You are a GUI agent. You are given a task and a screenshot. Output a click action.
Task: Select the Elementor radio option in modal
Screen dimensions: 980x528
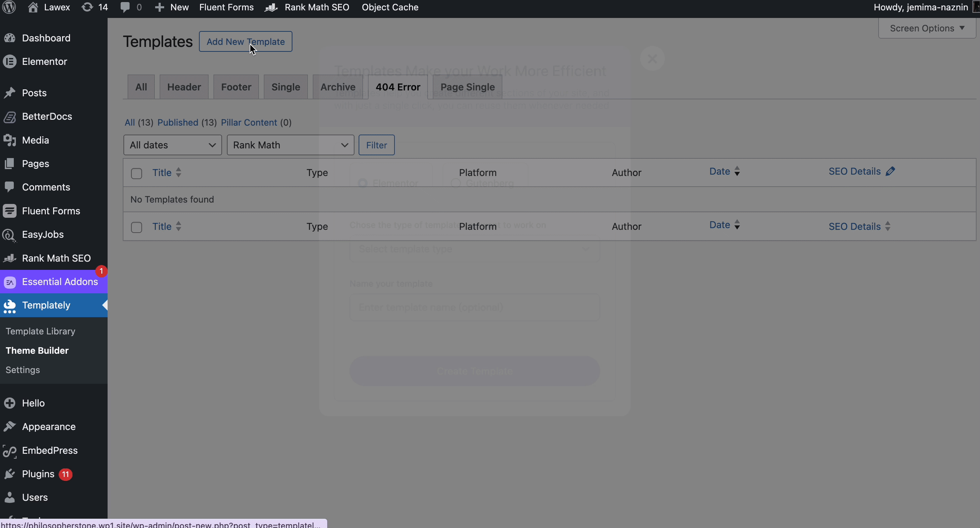[x=362, y=183]
